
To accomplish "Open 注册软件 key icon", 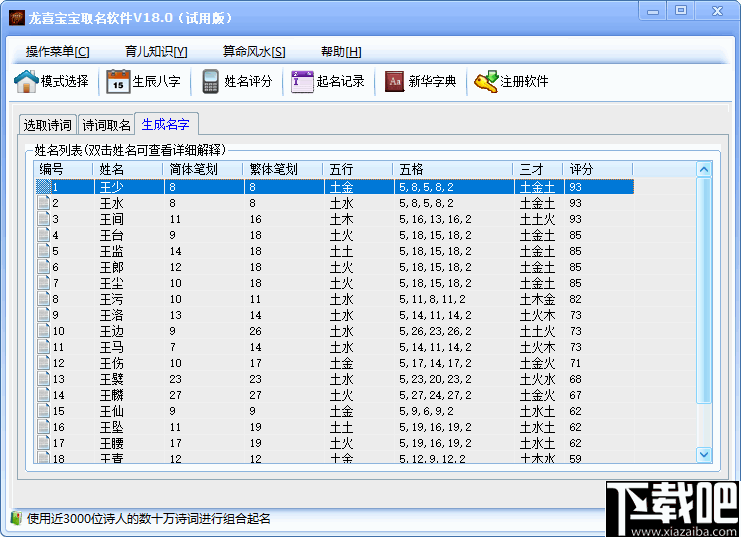I will (x=486, y=81).
